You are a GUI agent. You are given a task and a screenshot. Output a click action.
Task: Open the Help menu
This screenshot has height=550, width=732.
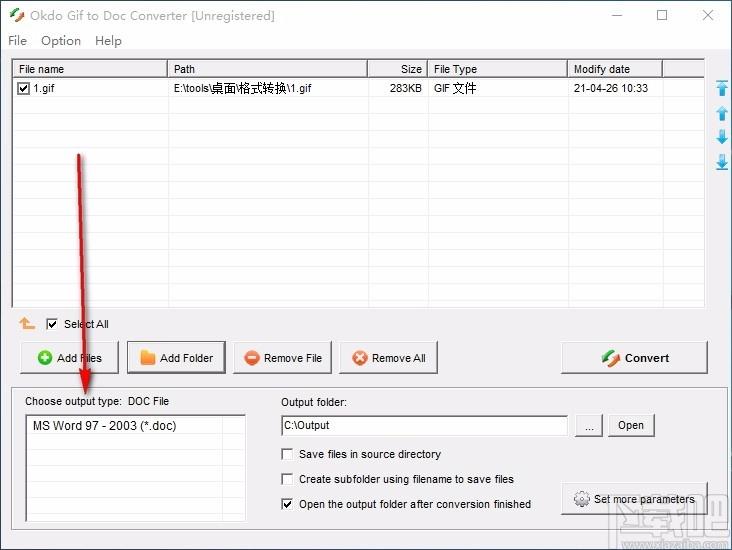(108, 41)
